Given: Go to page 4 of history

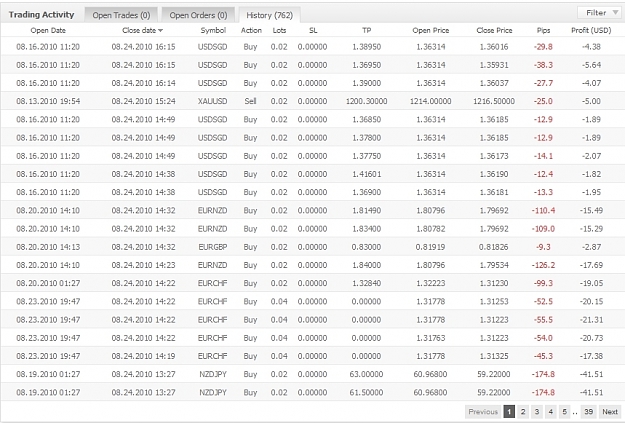Looking at the screenshot, I should [550, 411].
